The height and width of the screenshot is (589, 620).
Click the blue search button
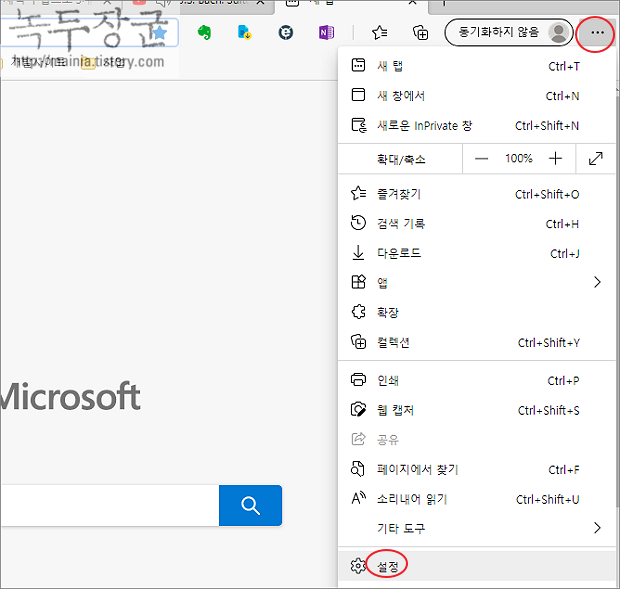tap(250, 506)
